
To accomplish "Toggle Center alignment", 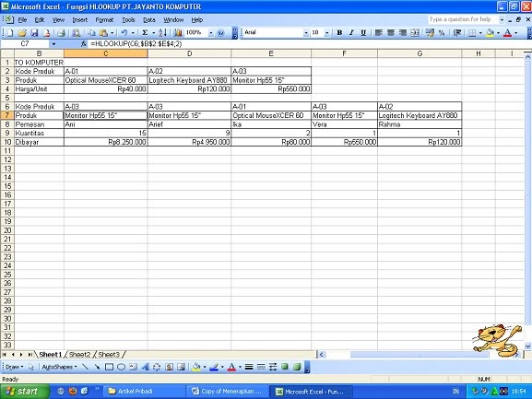I will 391,33.
